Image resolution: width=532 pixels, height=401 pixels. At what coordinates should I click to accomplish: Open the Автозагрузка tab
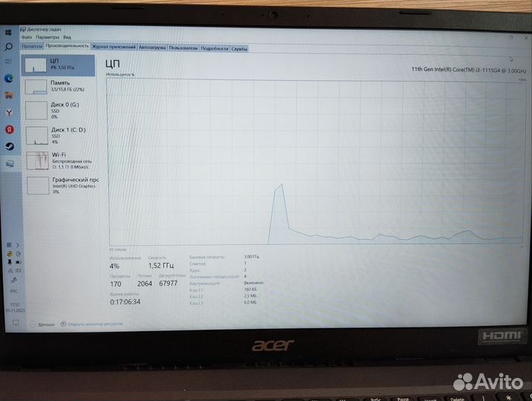(x=152, y=48)
